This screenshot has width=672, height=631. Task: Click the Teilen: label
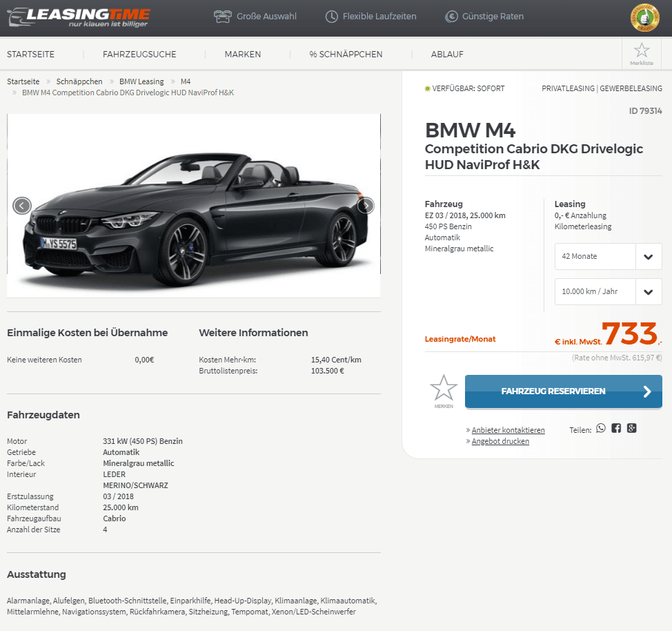click(580, 430)
